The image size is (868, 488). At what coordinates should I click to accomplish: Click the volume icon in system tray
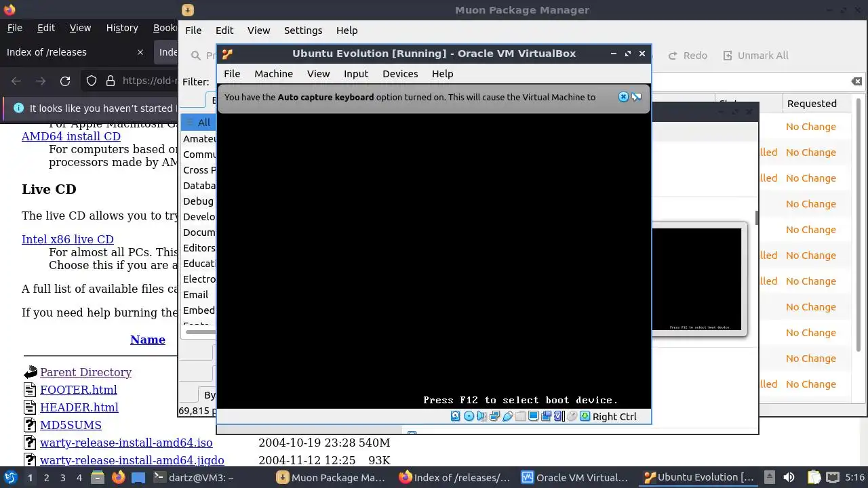(789, 477)
